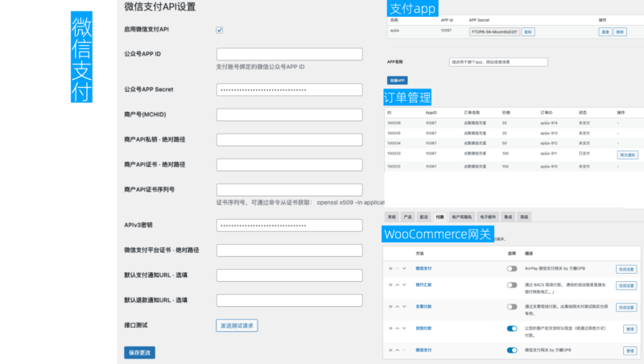This screenshot has width=644, height=364.
Task: Copy the APP Secret with 复制
Action: click(x=528, y=31)
